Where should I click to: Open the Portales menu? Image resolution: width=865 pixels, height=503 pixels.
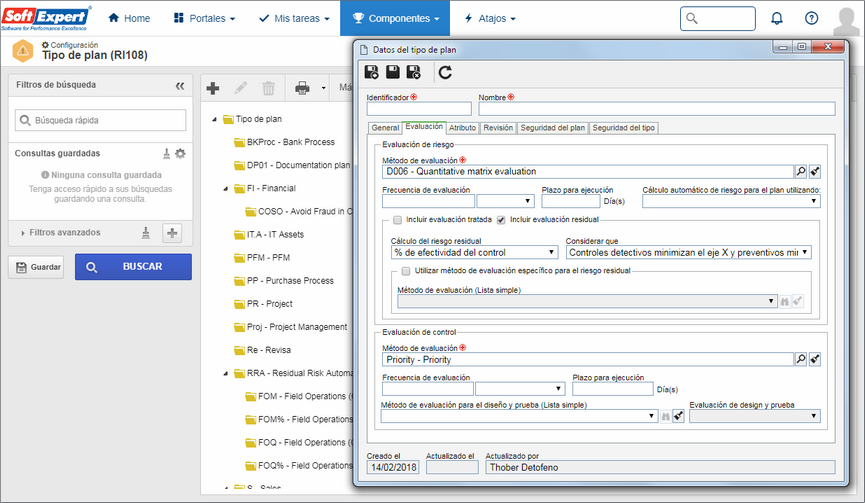204,18
